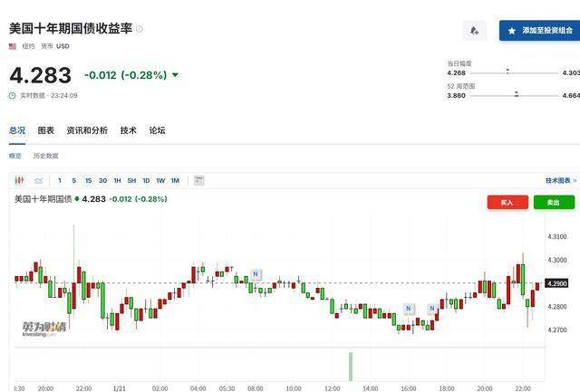Select the candlestick chart type icon
The image size is (580, 392).
[20, 180]
